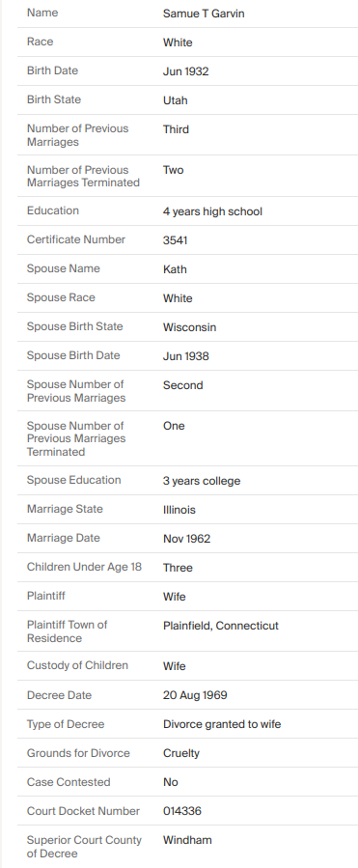Image resolution: width=358 pixels, height=868 pixels.
Task: Select Plainfield, Connecticut residence value
Action: tap(220, 626)
